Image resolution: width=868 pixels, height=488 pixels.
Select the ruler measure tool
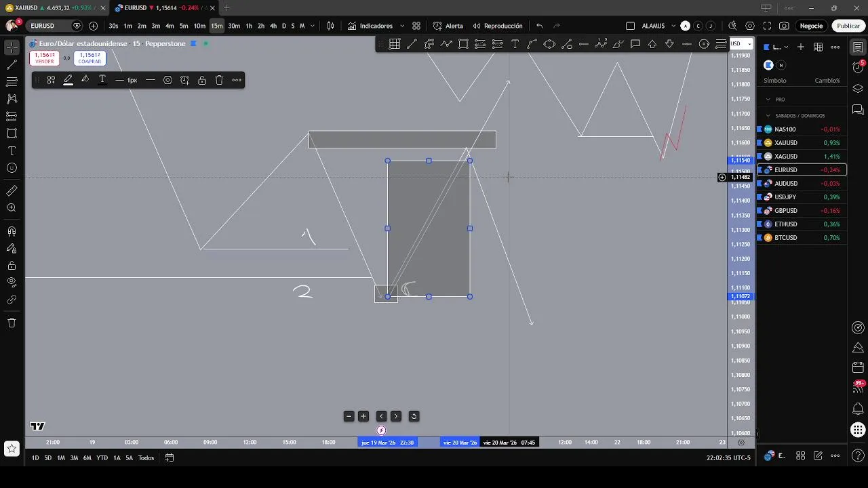coord(12,191)
